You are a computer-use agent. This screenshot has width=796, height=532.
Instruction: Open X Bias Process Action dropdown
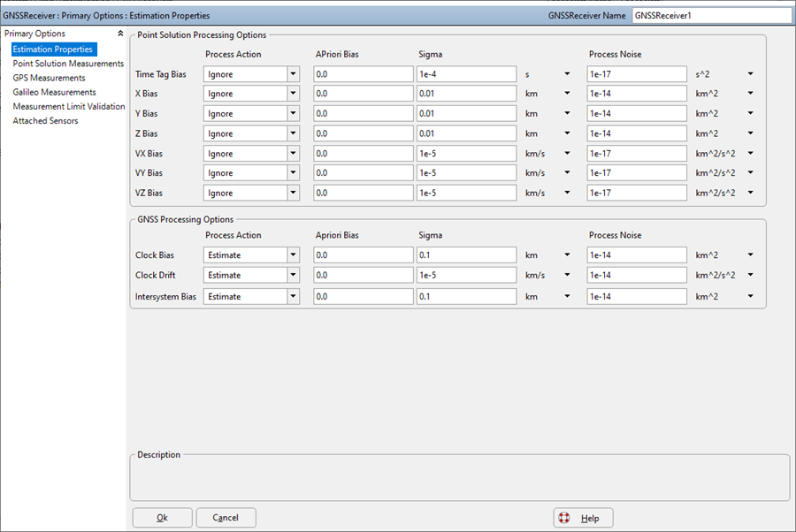pos(293,94)
